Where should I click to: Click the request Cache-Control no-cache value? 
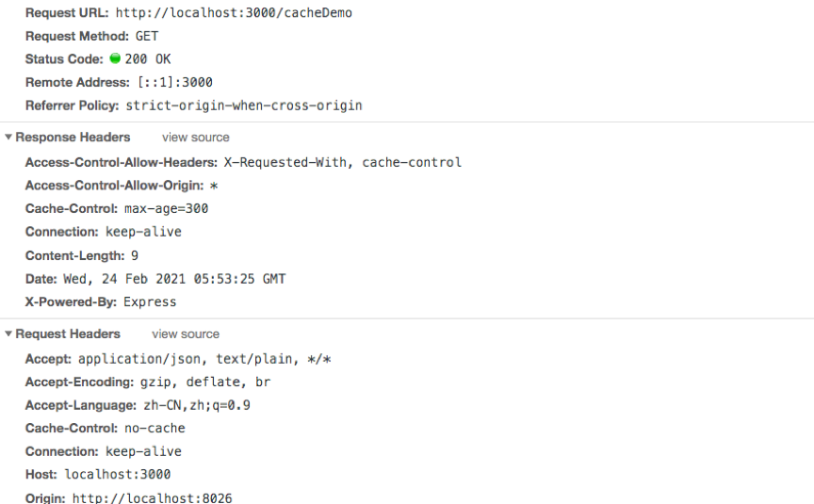(x=155, y=429)
